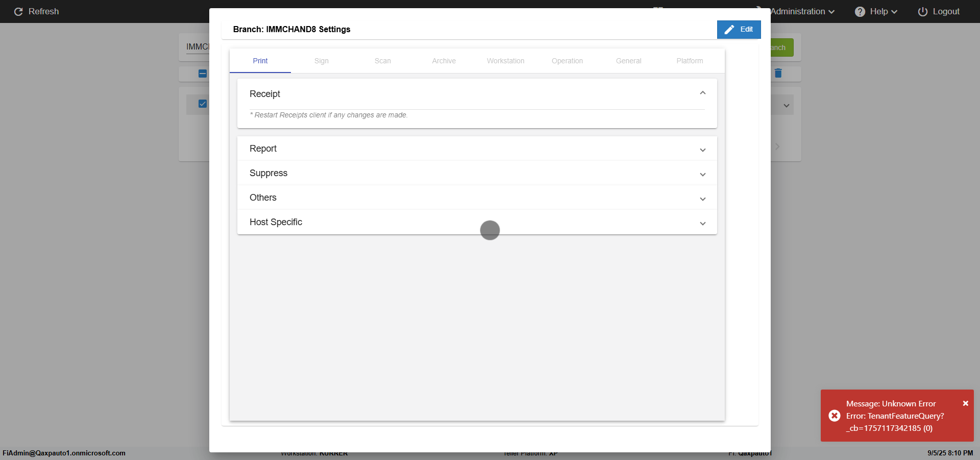
Task: Switch to the Platform tab
Action: click(690, 61)
